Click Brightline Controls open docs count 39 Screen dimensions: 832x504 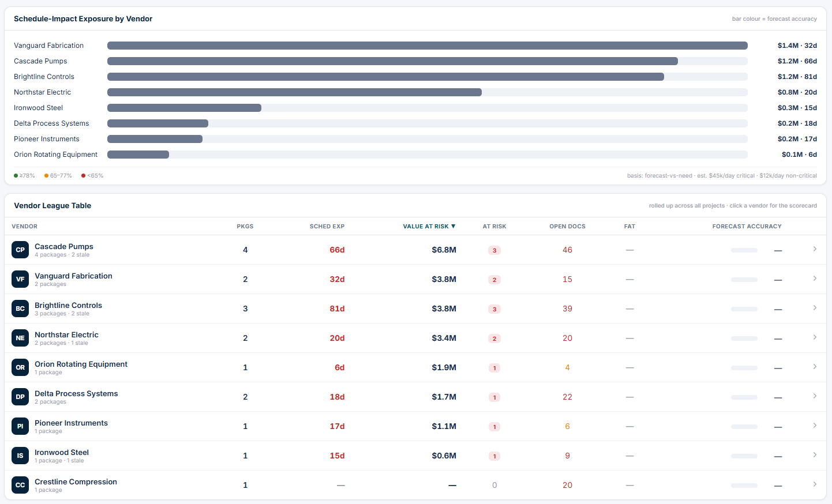[567, 309]
